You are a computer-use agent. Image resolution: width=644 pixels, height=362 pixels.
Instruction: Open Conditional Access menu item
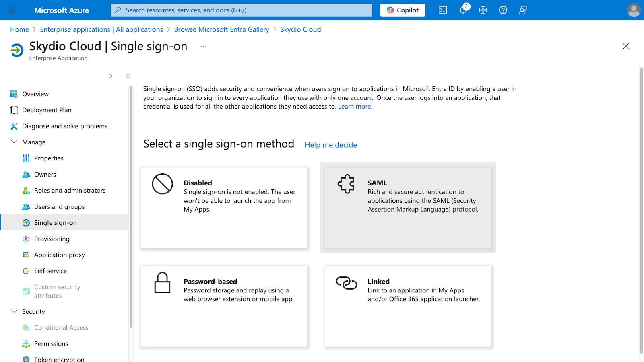(64, 327)
